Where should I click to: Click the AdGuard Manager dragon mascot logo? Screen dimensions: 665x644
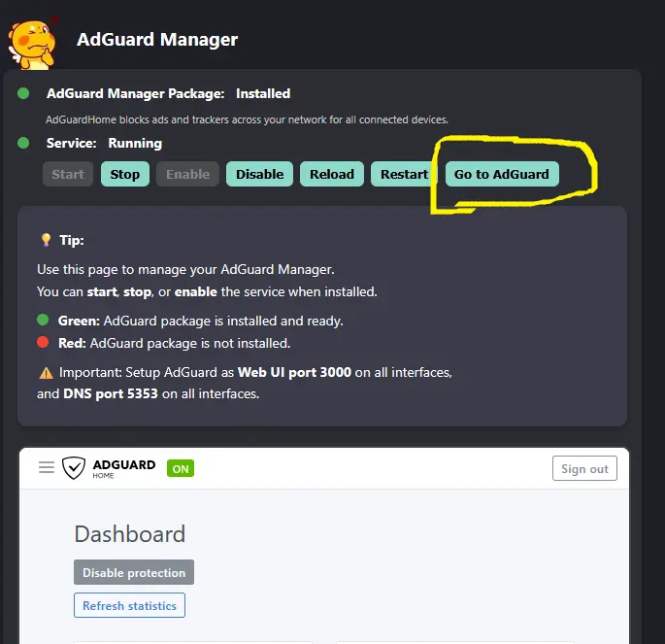(32, 43)
